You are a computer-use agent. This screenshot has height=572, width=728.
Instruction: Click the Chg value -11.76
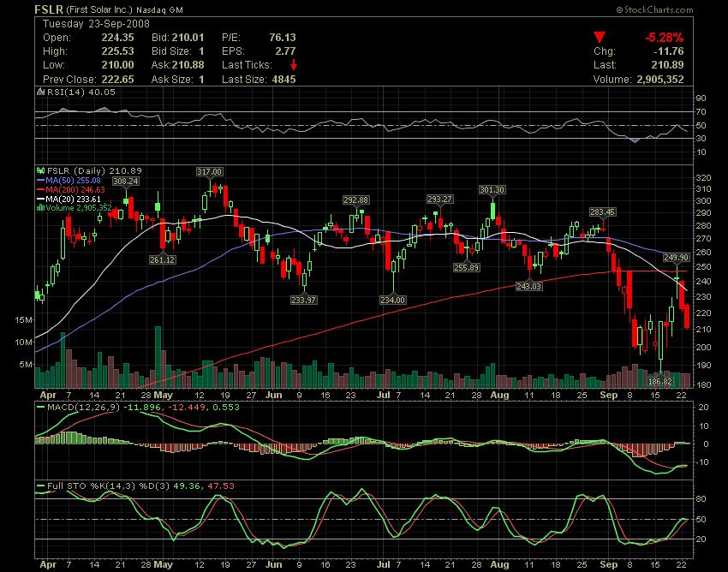click(x=669, y=51)
